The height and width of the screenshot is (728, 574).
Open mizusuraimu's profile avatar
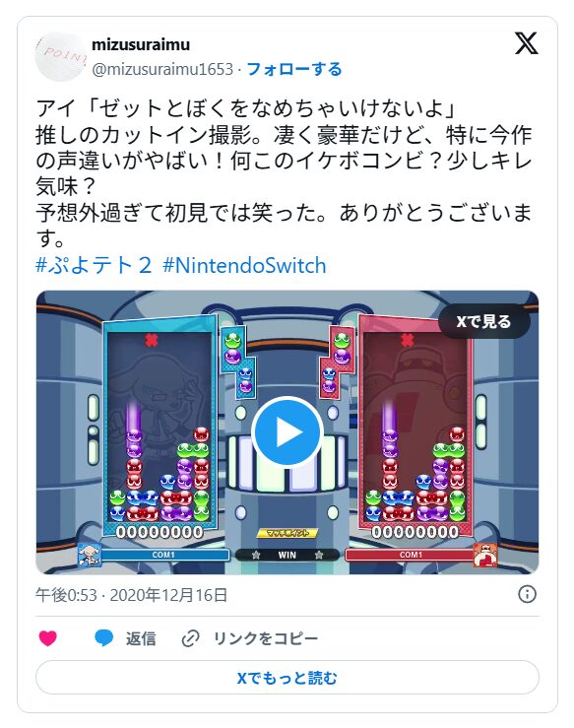pyautogui.click(x=61, y=56)
